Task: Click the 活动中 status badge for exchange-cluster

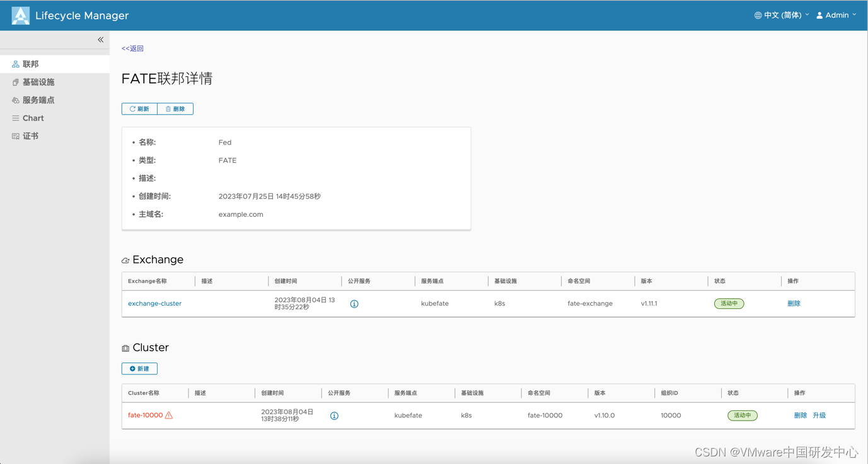Action: click(729, 303)
